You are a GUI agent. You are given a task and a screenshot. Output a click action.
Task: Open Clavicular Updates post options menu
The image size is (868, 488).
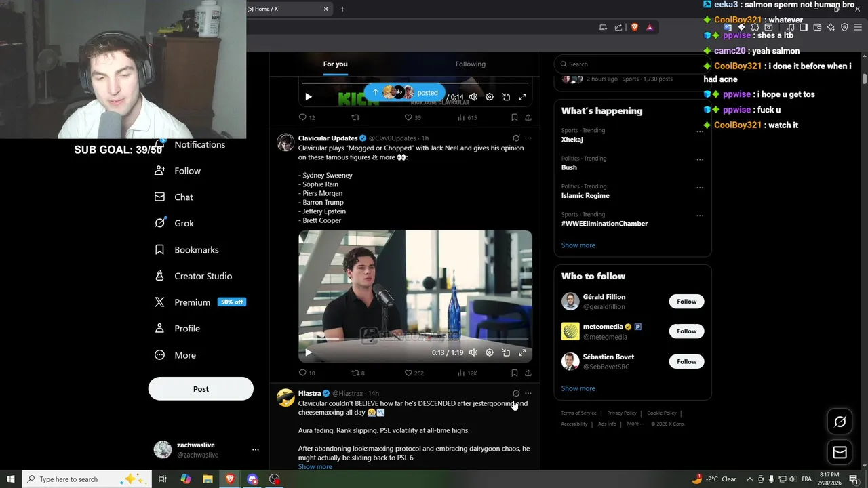click(528, 138)
